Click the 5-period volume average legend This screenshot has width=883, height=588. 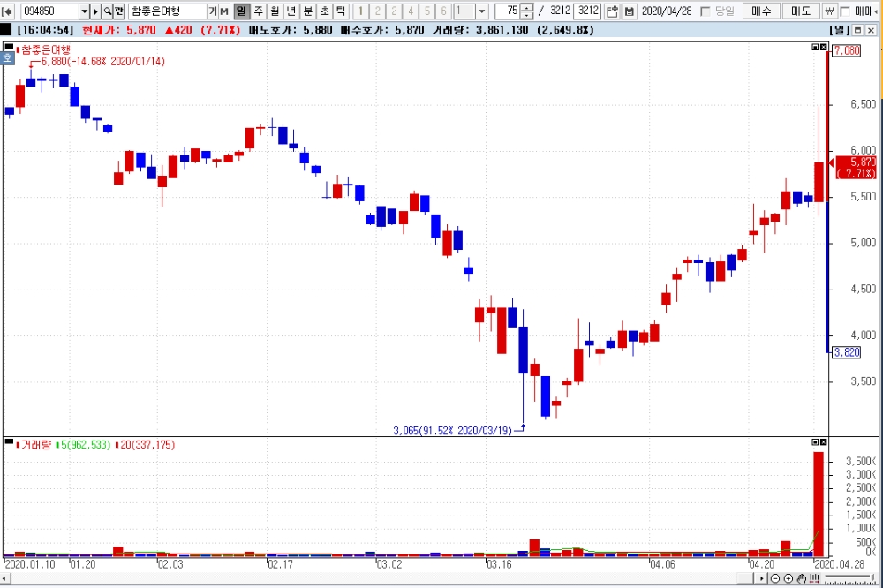click(85, 445)
